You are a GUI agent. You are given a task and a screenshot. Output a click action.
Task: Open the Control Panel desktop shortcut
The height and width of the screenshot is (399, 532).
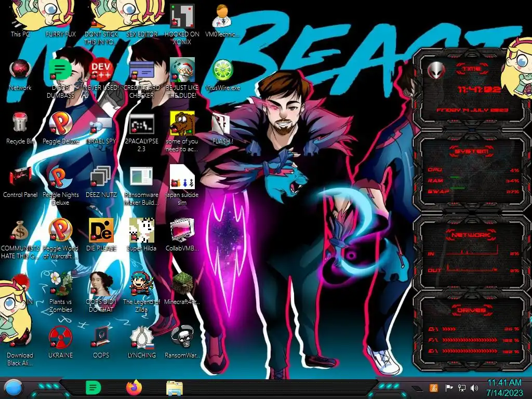pos(20,181)
